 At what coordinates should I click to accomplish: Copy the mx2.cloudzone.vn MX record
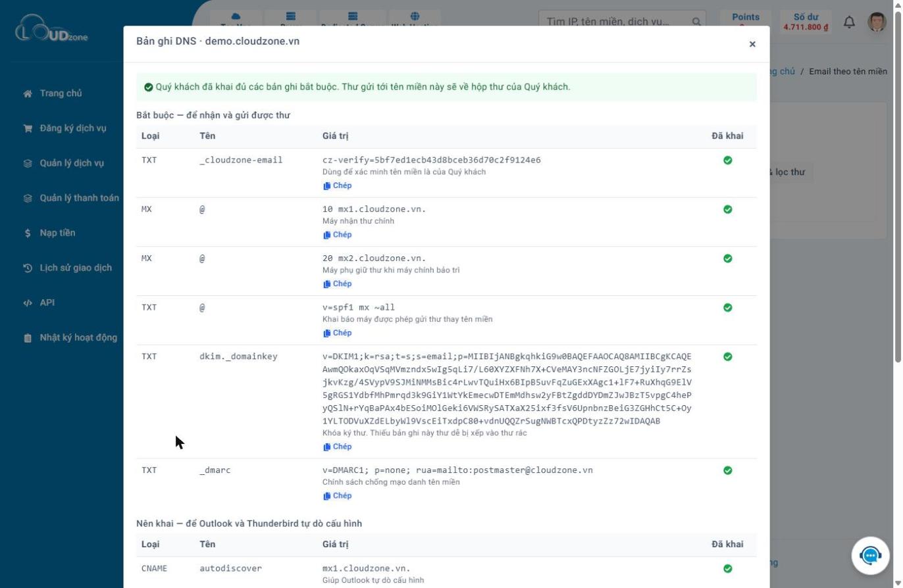pyautogui.click(x=338, y=284)
